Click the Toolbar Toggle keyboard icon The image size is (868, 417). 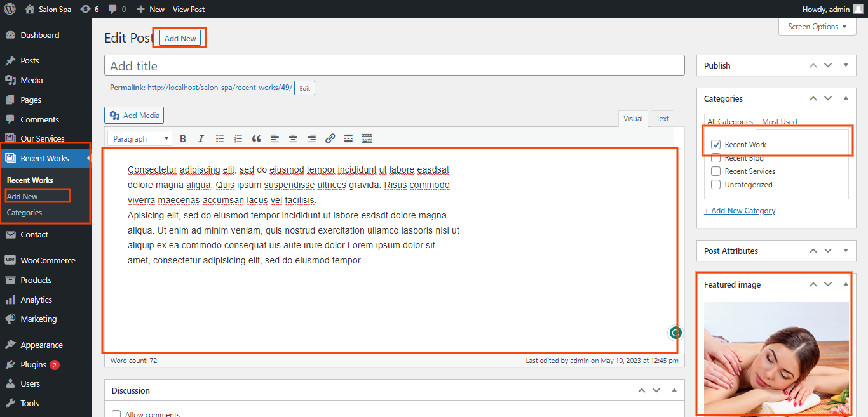(367, 138)
